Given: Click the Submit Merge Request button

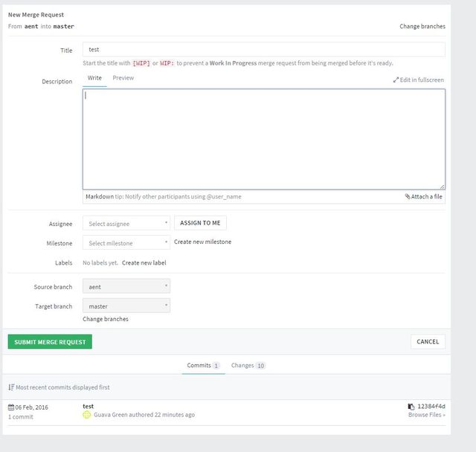Looking at the screenshot, I should [50, 342].
